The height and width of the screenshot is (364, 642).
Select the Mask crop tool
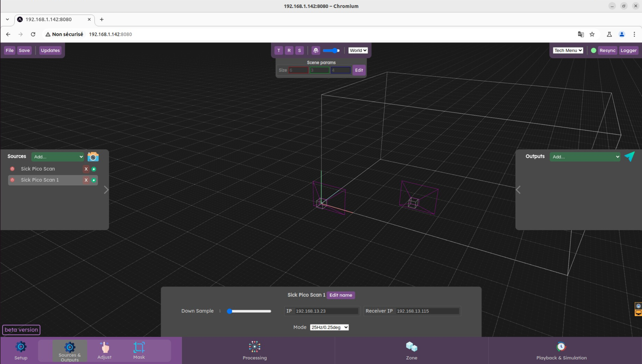tap(139, 351)
